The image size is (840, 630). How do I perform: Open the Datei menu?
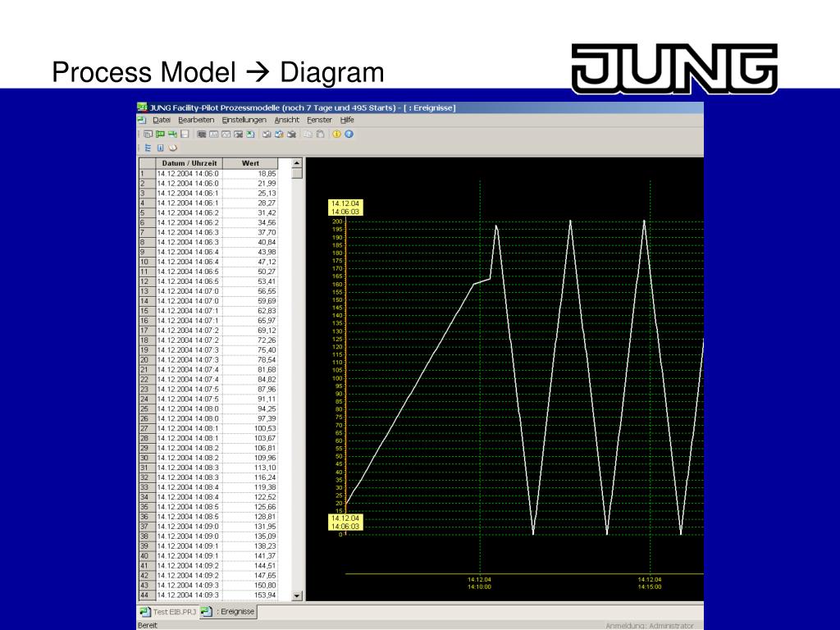point(162,120)
